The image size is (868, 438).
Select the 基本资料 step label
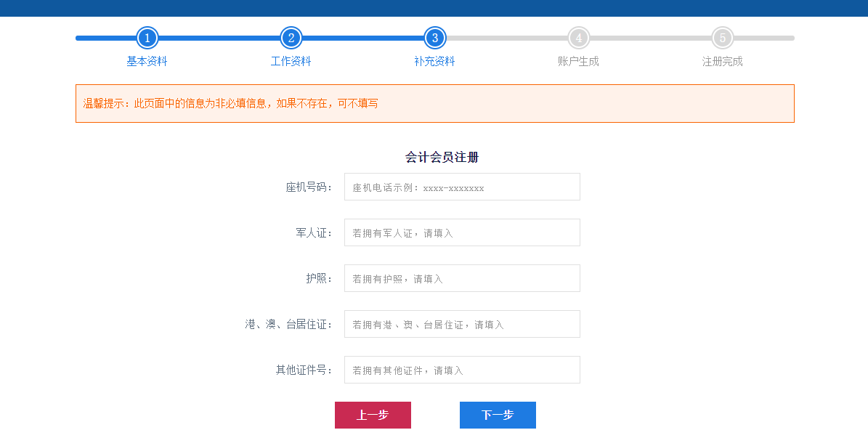pyautogui.click(x=147, y=61)
